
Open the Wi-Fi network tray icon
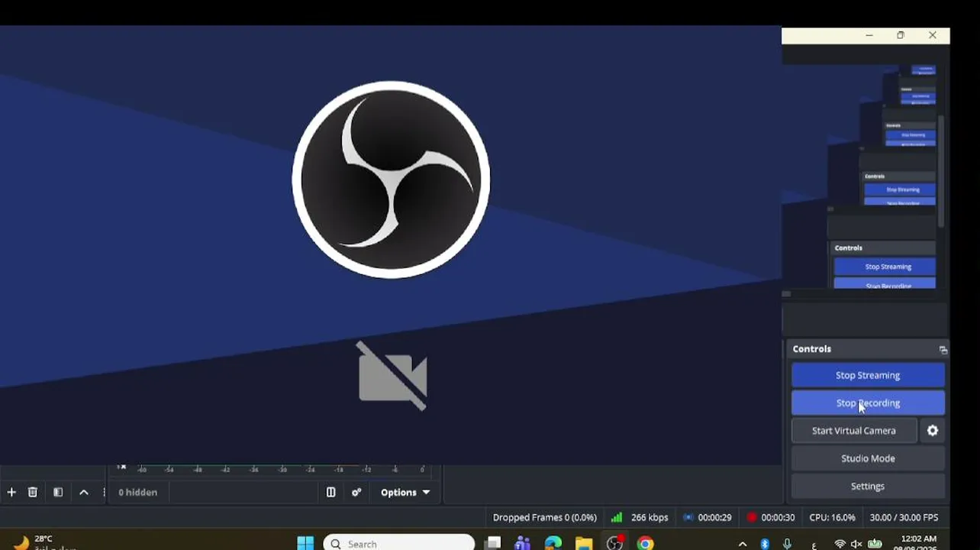[x=840, y=544]
